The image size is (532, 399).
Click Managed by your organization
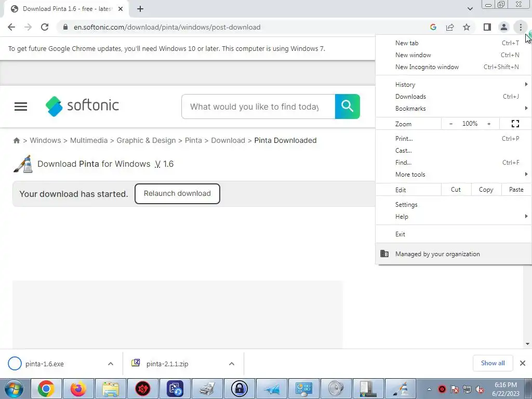(454, 254)
